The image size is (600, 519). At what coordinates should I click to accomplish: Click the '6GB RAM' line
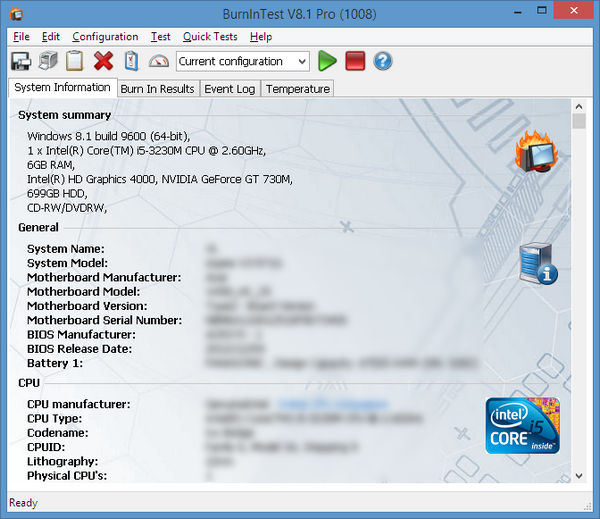click(x=51, y=165)
